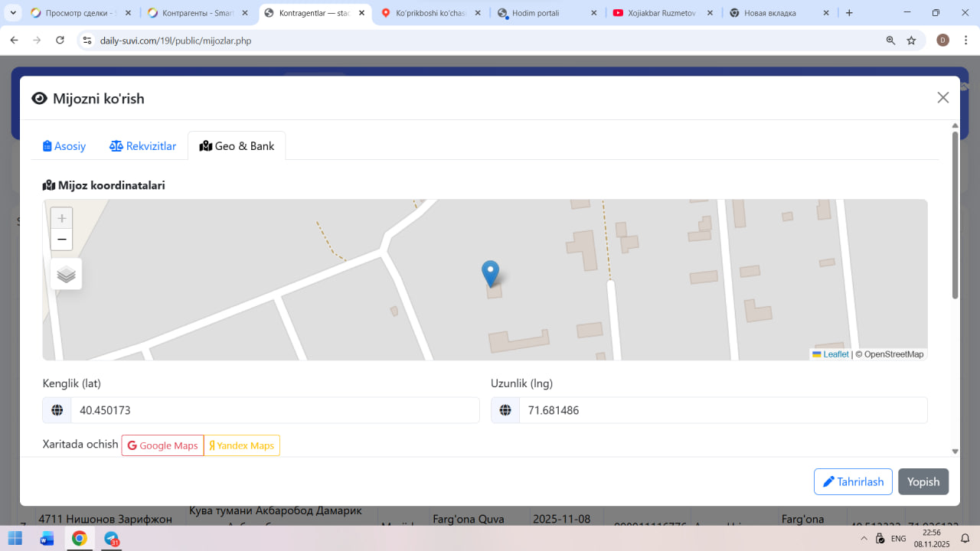
Task: Open the Windows Start menu
Action: click(x=15, y=538)
